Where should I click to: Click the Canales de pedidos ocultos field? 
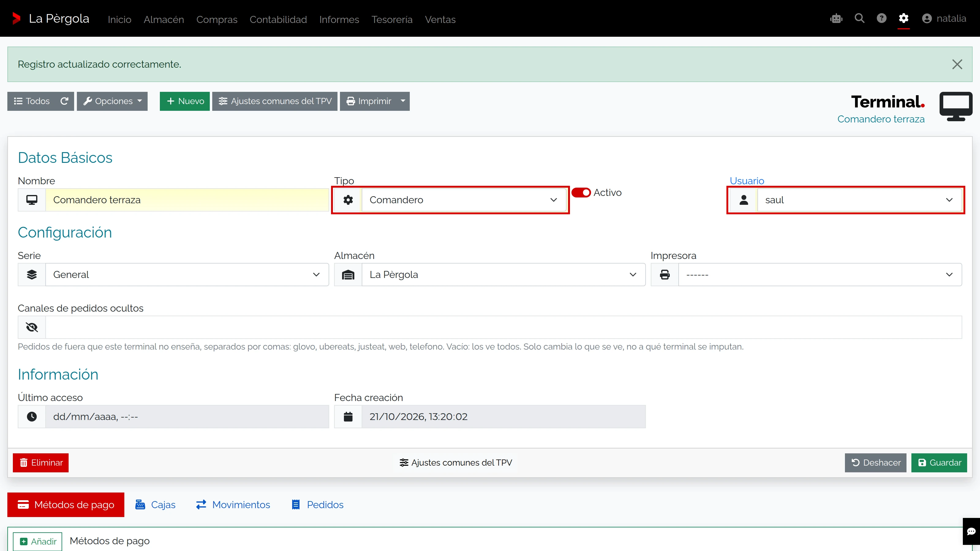[503, 327]
